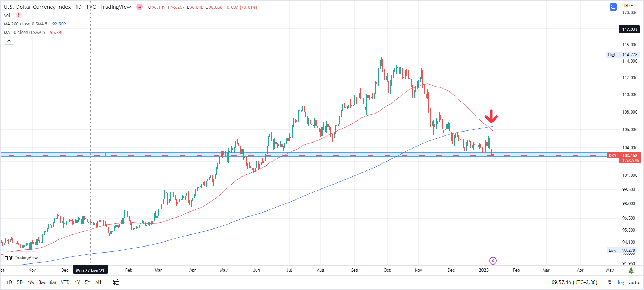
Task: Toggle auto scale mode
Action: click(634, 282)
